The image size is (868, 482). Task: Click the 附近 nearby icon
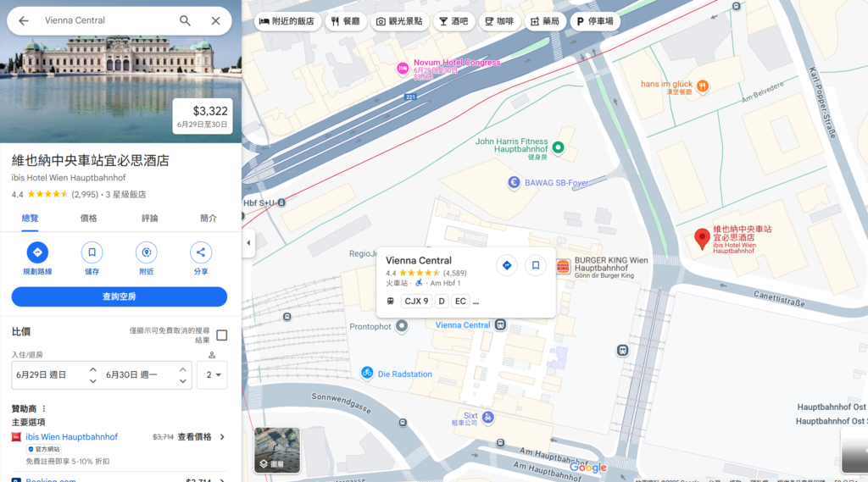tap(146, 252)
